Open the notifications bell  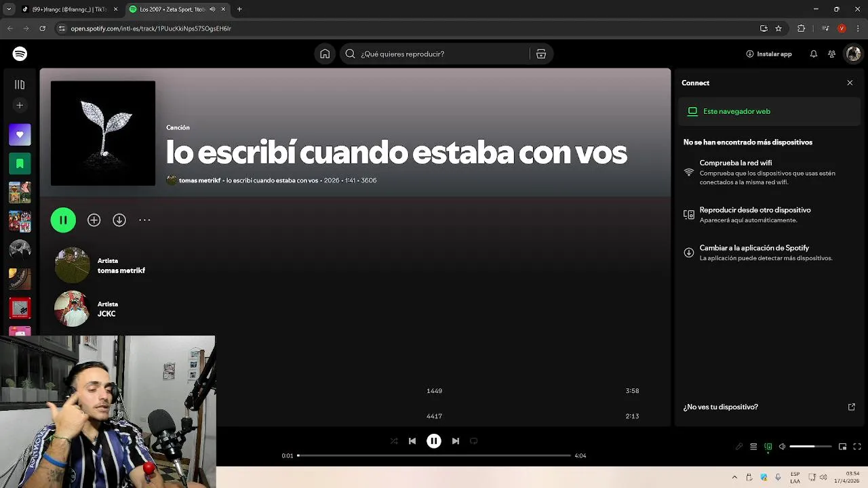813,54
